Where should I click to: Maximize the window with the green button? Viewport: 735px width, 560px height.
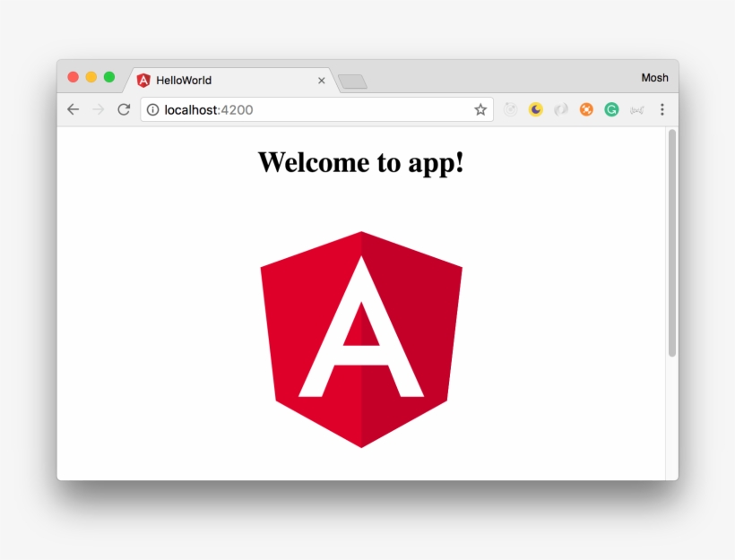[x=109, y=77]
